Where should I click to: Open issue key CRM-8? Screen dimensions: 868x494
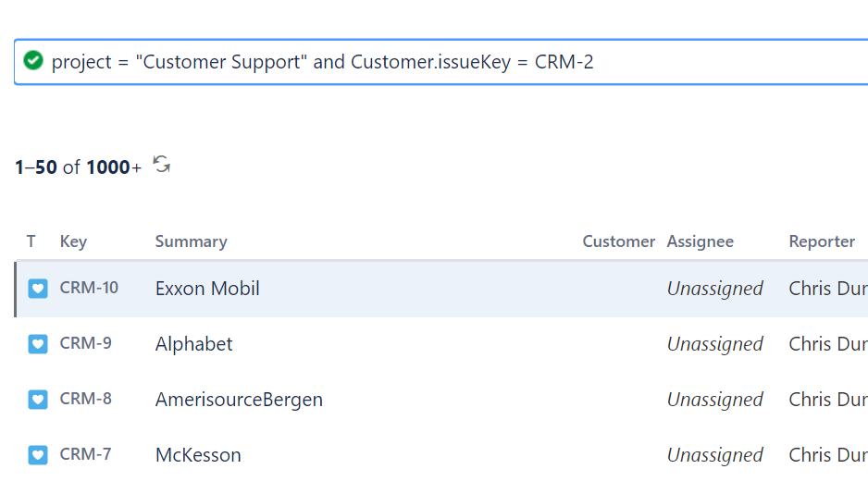[x=85, y=399]
